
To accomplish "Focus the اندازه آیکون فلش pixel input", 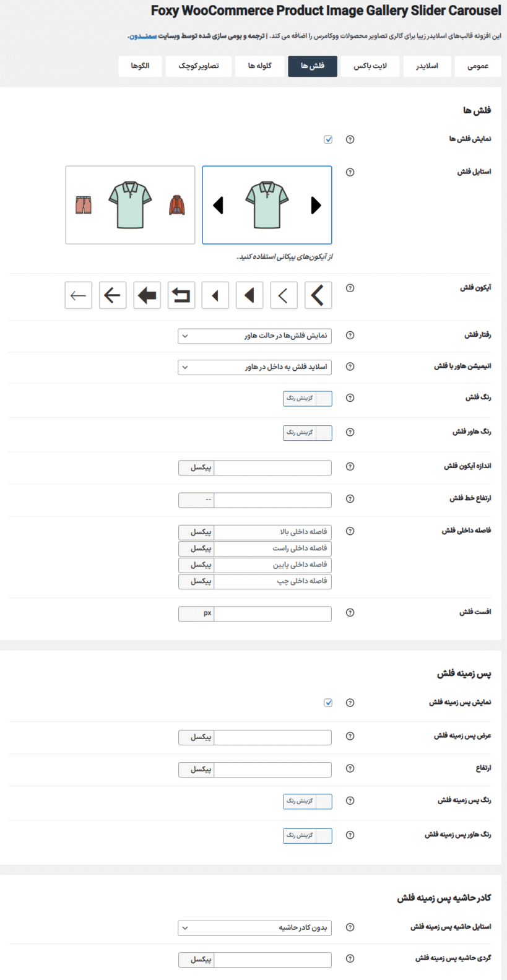I will pyautogui.click(x=272, y=468).
